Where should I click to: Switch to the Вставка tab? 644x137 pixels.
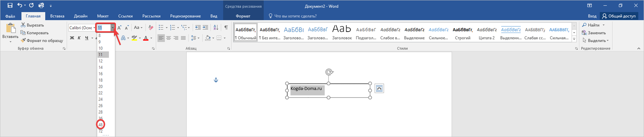pyautogui.click(x=57, y=16)
